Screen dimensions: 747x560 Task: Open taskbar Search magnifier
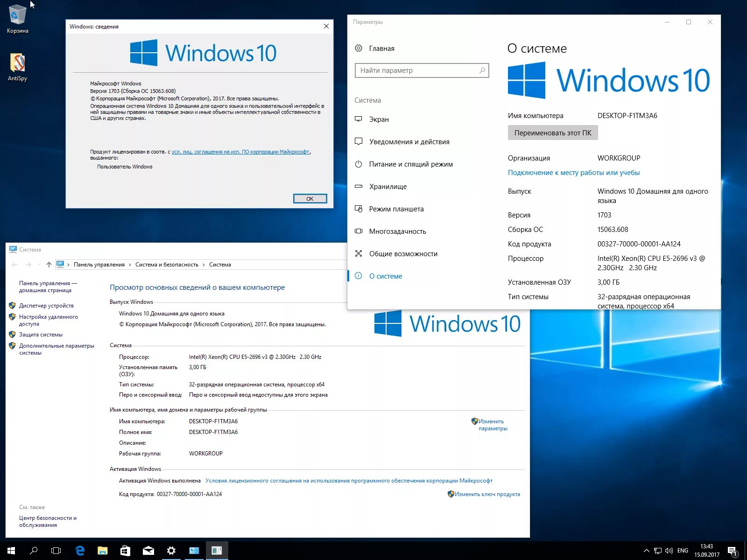(x=34, y=551)
